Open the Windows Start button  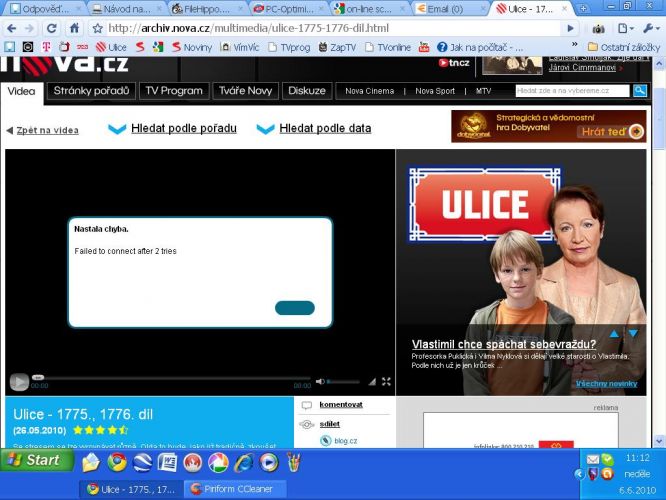point(37,460)
